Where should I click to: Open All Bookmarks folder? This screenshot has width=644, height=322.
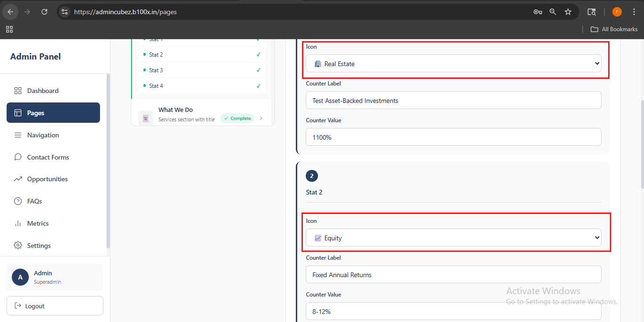pyautogui.click(x=614, y=29)
